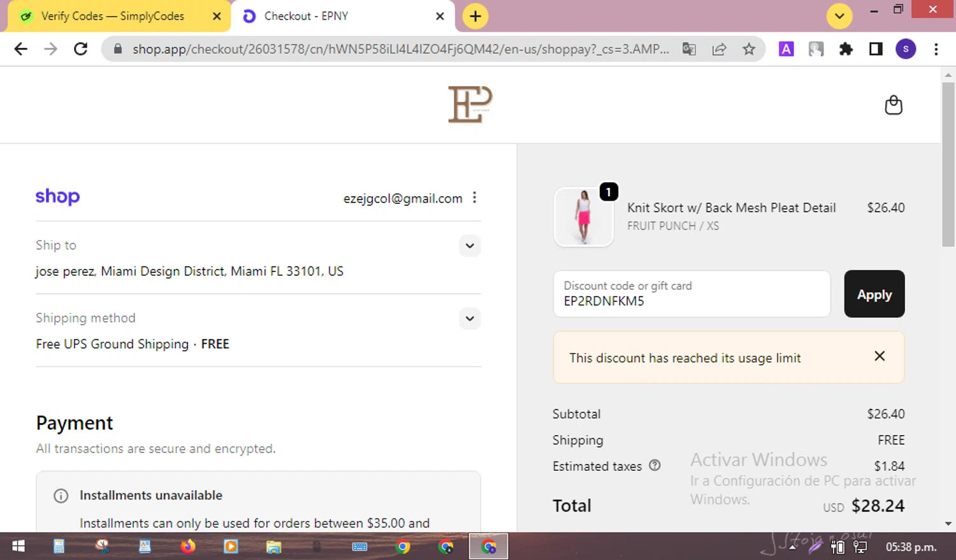Close the Checkout - EPNY tab

pyautogui.click(x=440, y=16)
